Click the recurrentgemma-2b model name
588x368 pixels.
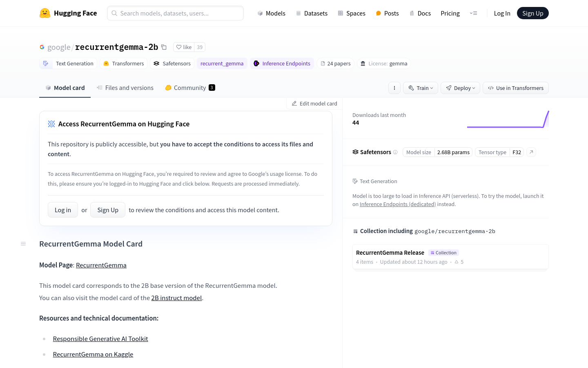tap(116, 47)
